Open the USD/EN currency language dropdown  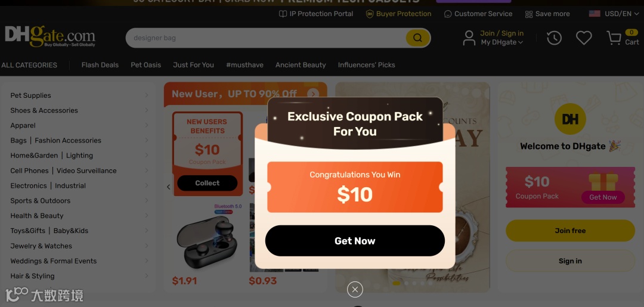[x=614, y=14]
